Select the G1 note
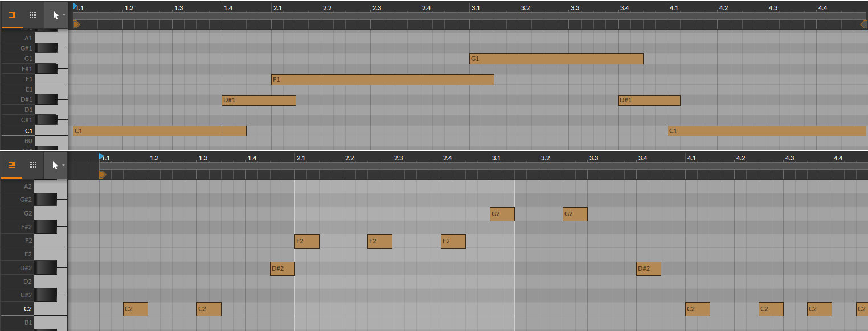 point(556,59)
